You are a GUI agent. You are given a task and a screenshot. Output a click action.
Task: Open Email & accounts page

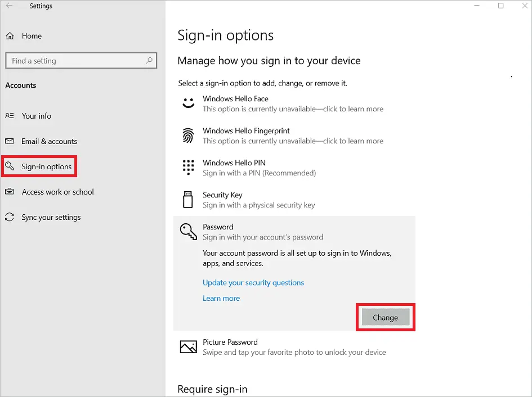(x=49, y=141)
